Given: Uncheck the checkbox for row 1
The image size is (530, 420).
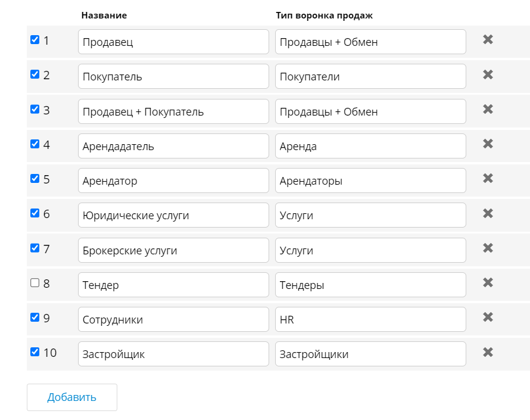Looking at the screenshot, I should coord(35,40).
